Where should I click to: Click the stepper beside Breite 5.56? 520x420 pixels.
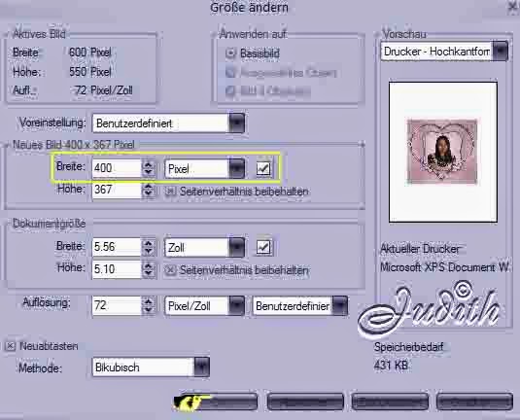(x=149, y=247)
